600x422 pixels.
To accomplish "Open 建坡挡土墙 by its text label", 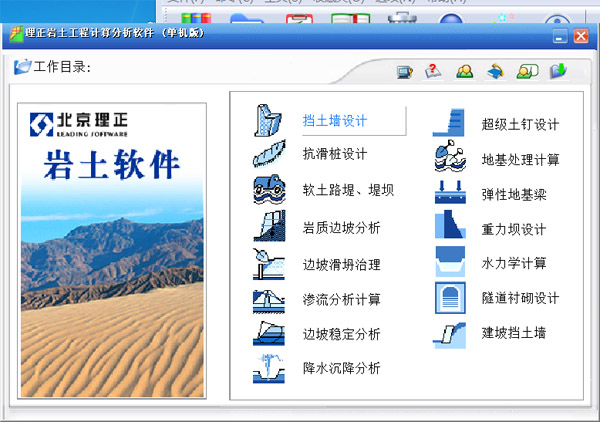I will (x=514, y=333).
